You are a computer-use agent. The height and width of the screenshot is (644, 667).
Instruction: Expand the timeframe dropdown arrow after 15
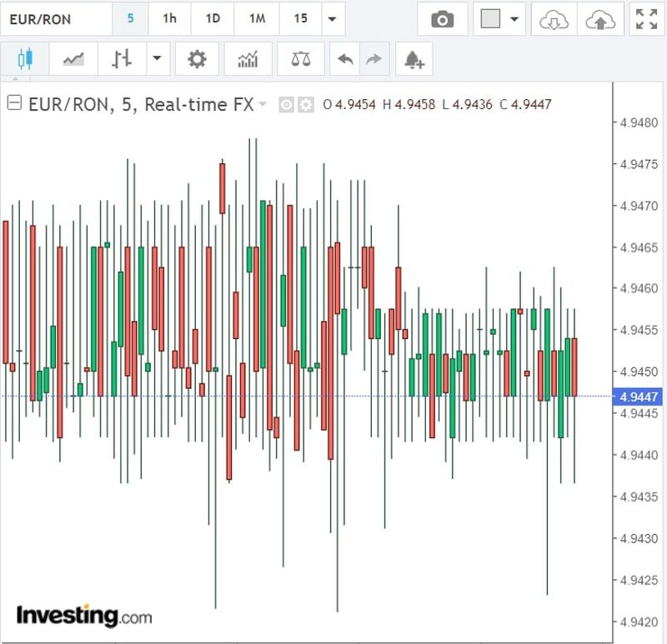[333, 19]
